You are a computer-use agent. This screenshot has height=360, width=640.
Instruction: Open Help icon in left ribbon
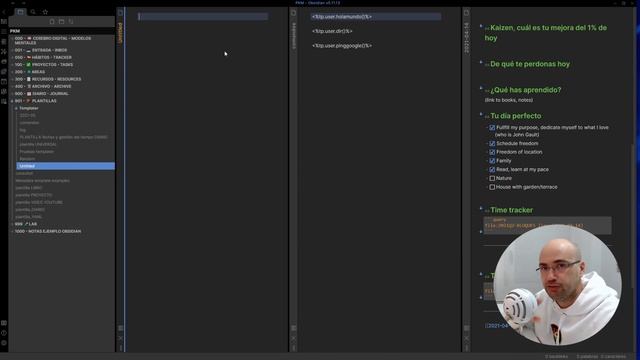click(x=4, y=333)
